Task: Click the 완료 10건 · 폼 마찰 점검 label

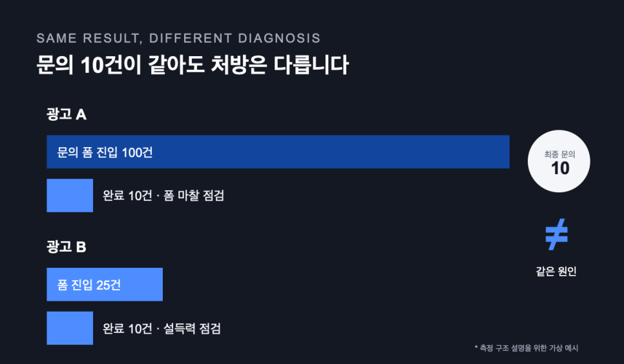Action: click(163, 196)
